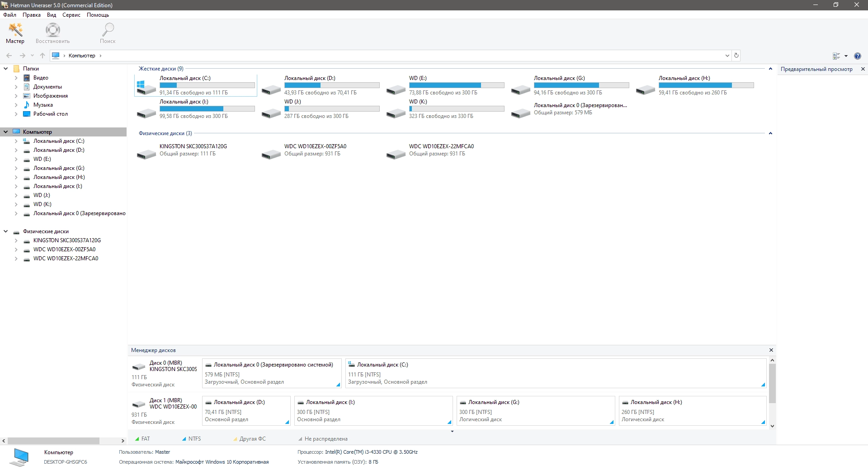This screenshot has height=470, width=868.
Task: Select WD (E:) drive tile icon
Action: coord(396,89)
